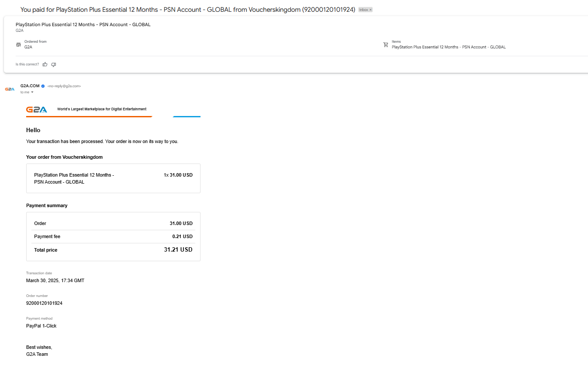588x365 pixels.
Task: Click the thumbs down feedback icon
Action: pyautogui.click(x=54, y=65)
